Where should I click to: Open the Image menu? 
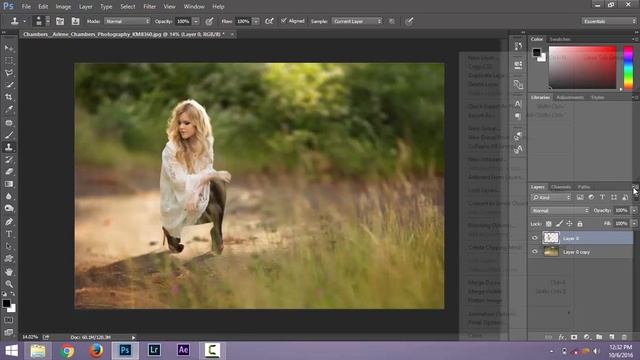point(63,7)
